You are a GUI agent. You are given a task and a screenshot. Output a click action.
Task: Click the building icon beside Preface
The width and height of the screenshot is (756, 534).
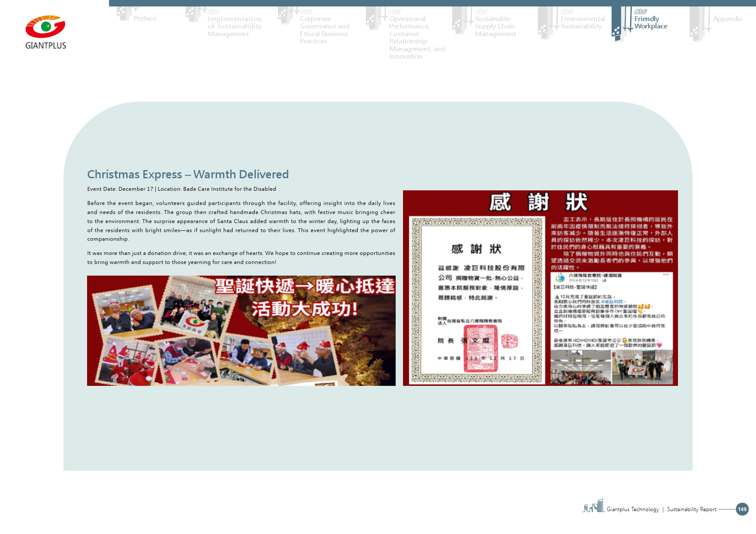pos(125,14)
